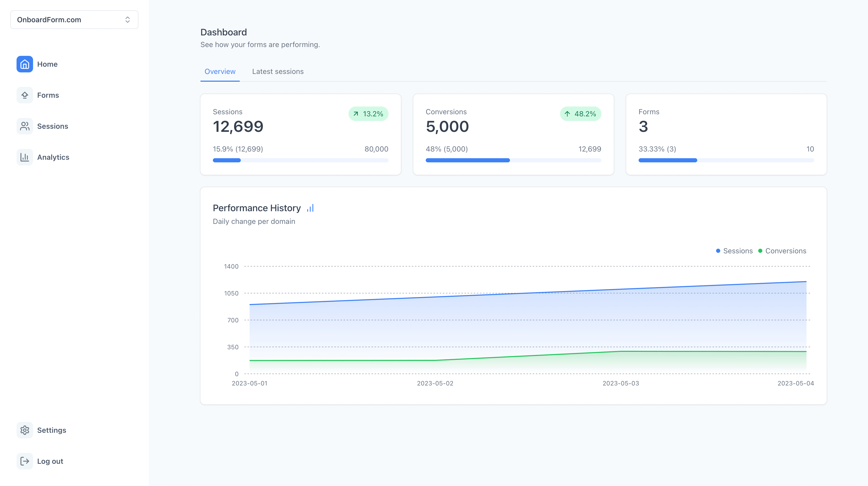This screenshot has height=486, width=868.
Task: Click the Sessions progress bar
Action: coord(300,160)
